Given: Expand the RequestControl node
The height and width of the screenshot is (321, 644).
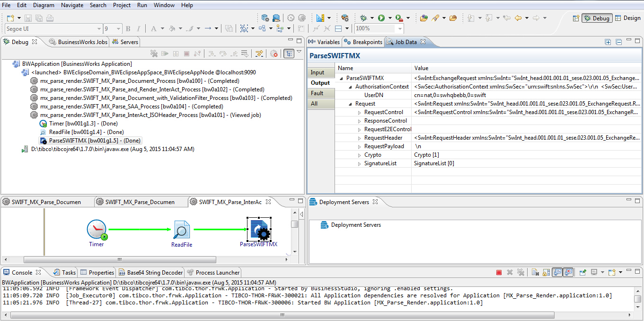Looking at the screenshot, I should pos(360,112).
